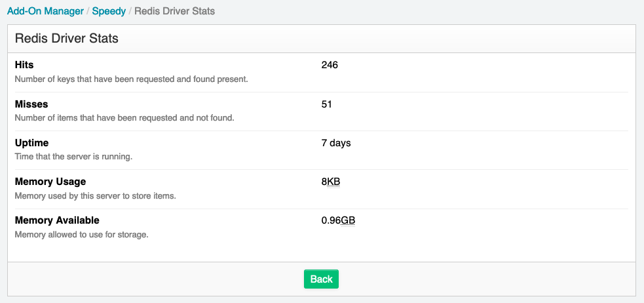
Task: Go to the Speedy breadcrumb link
Action: 109,11
